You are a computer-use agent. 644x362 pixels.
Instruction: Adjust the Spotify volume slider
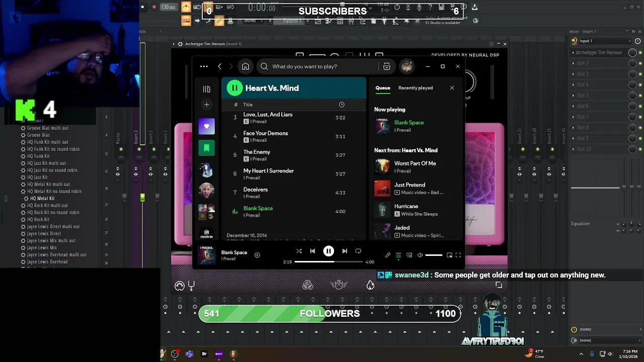[434, 255]
